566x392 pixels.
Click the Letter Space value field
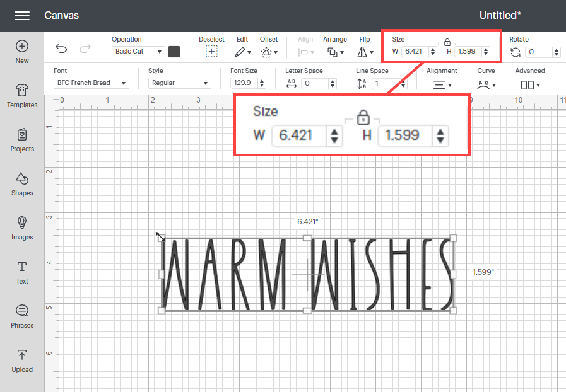pos(315,84)
